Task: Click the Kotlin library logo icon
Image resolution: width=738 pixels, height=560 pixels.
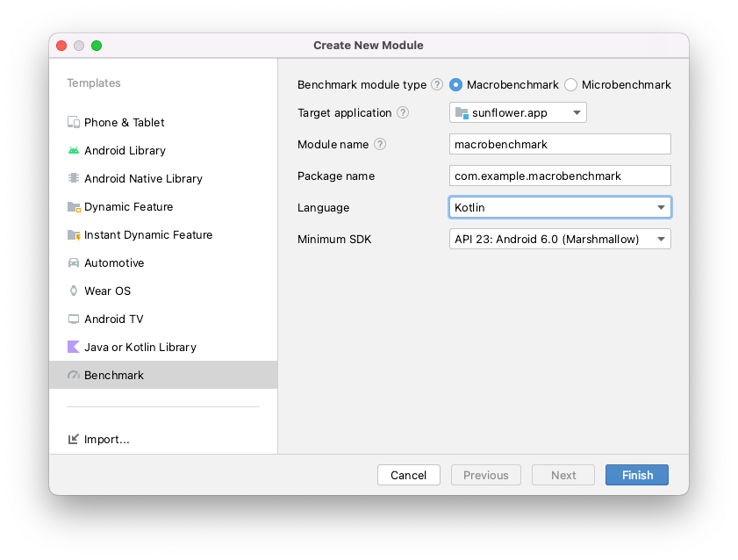Action: [x=74, y=347]
